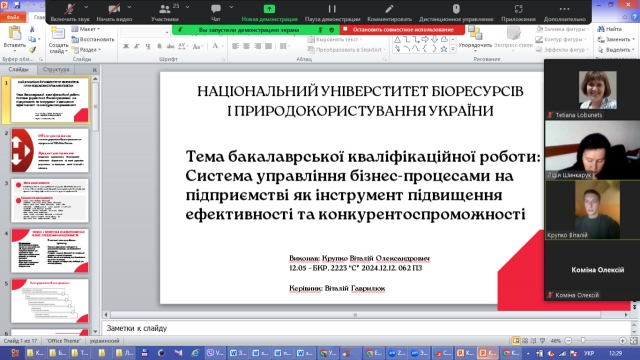Screen dimensions: 640x360
Task: Click Восстановить to reset slide
Action: pos(93,40)
